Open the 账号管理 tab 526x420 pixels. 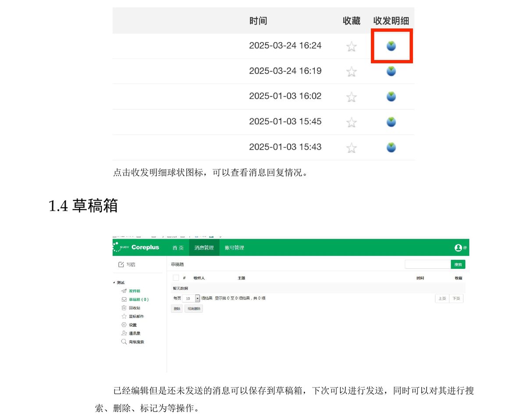point(234,248)
